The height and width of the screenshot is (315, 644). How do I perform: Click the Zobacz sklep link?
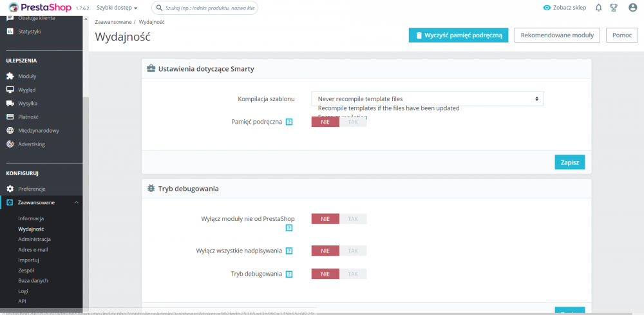564,8
